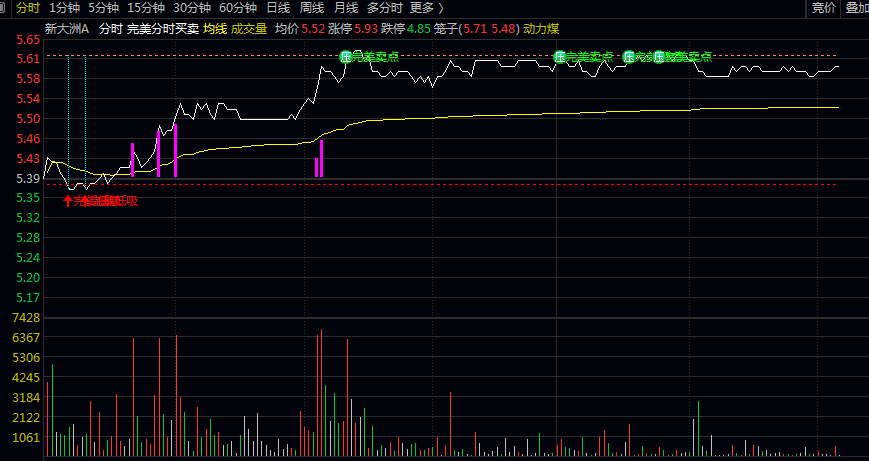Click the third green 压 sell-point marker
This screenshot has width=869, height=461.
[x=629, y=57]
